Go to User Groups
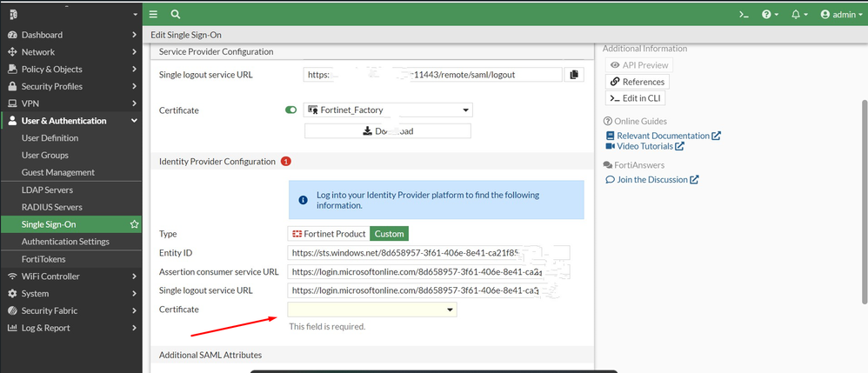 pos(71,155)
